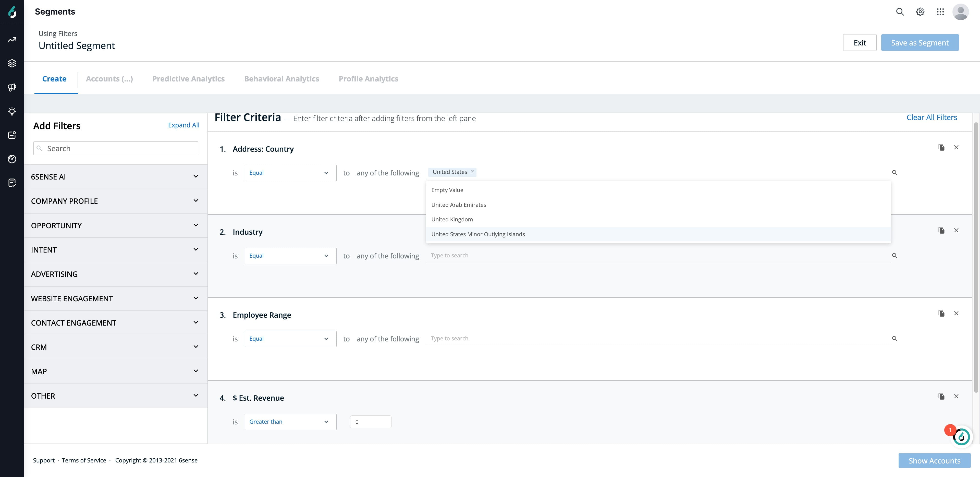Click the global search magnifier icon
This screenshot has width=980, height=477.
[900, 12]
